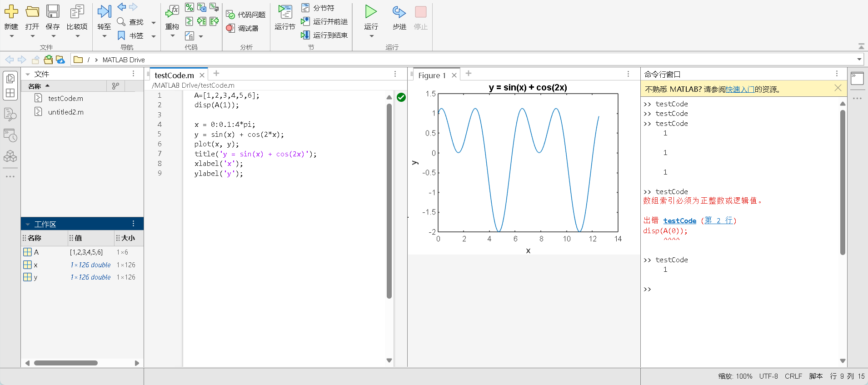
Task: Click the 运行节 (Run Section) icon
Action: click(x=285, y=12)
